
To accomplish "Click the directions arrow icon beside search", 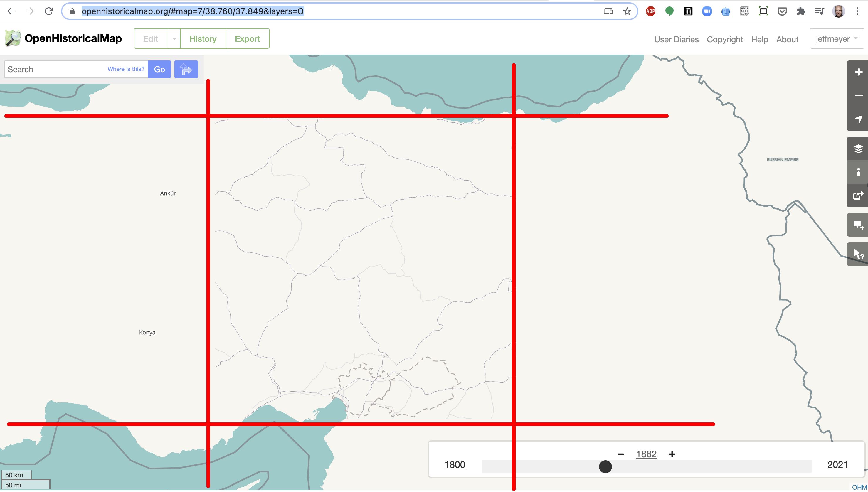I will click(x=186, y=69).
